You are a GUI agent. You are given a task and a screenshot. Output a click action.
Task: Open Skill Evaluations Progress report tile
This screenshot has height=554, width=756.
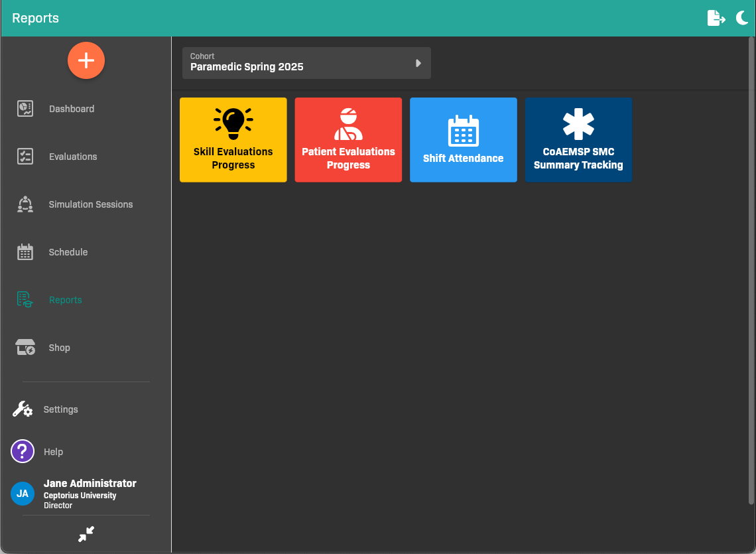click(x=233, y=140)
